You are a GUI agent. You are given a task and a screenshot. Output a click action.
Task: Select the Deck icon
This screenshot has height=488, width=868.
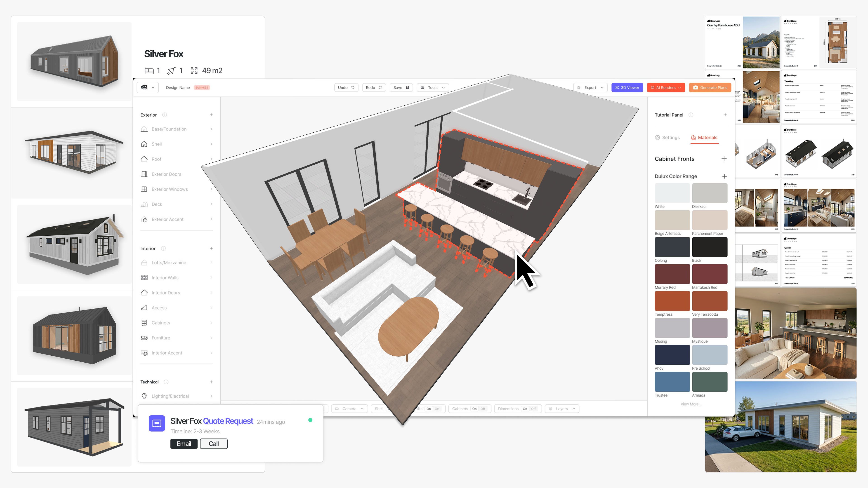pyautogui.click(x=144, y=204)
